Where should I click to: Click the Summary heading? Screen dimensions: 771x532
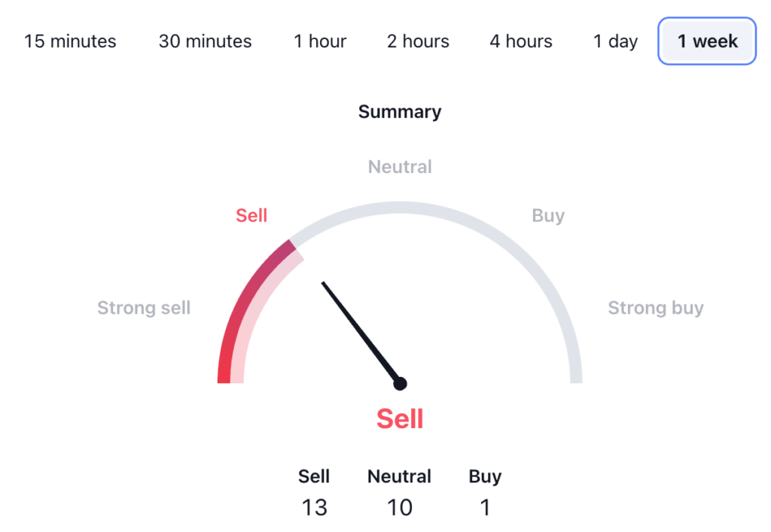(x=400, y=112)
